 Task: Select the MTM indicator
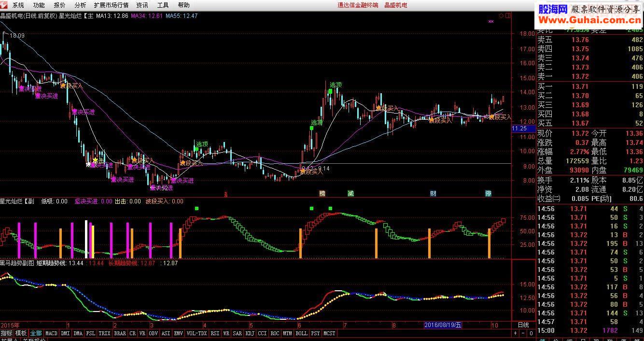[288, 333]
